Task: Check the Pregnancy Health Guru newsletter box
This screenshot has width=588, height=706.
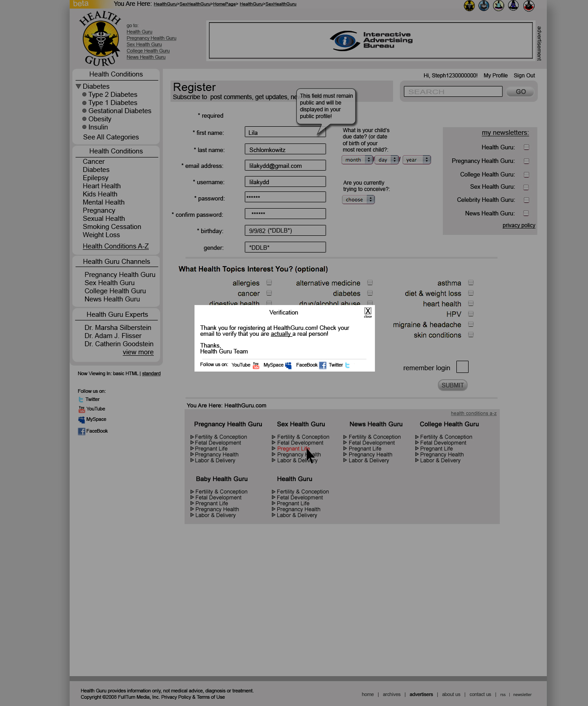Action: (526, 161)
